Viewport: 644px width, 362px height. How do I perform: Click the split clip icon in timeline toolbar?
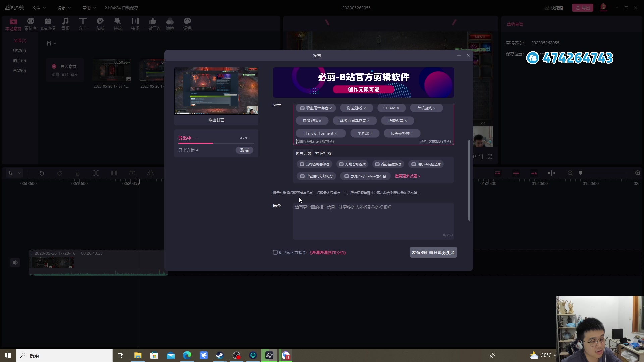[96, 173]
